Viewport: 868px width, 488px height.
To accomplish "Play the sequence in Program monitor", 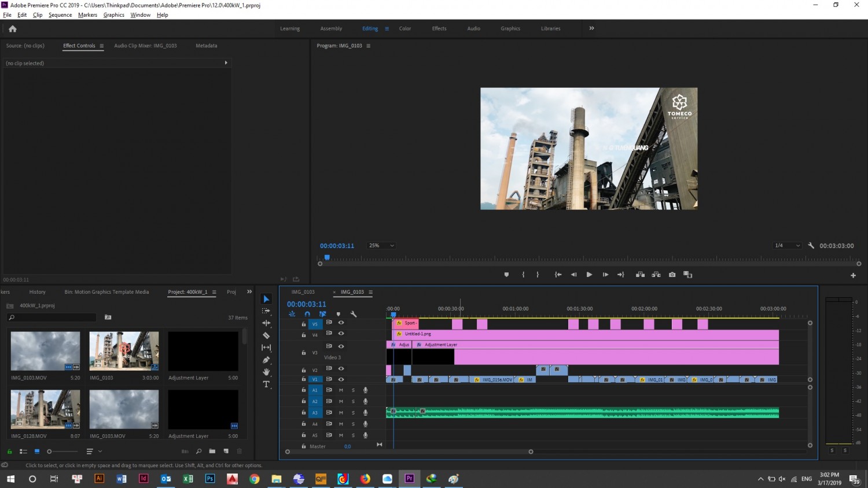I will (x=589, y=275).
